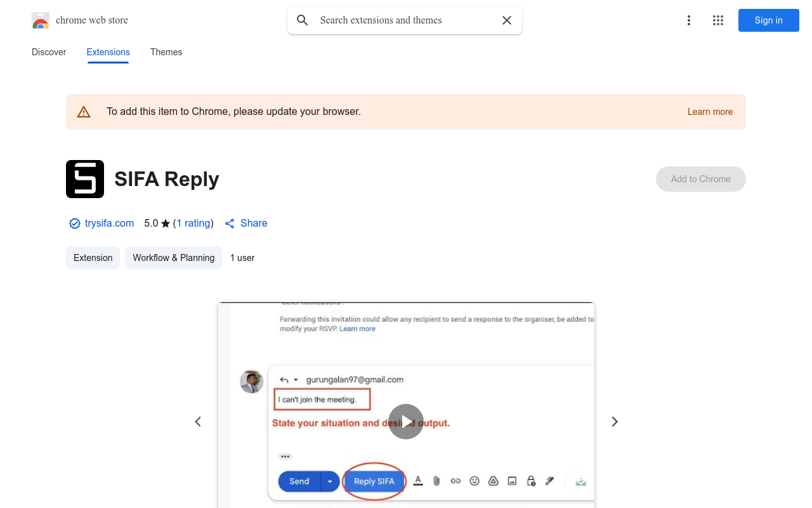Screen dimensions: 812x508
Task: Select the Extension category chip
Action: pos(93,258)
